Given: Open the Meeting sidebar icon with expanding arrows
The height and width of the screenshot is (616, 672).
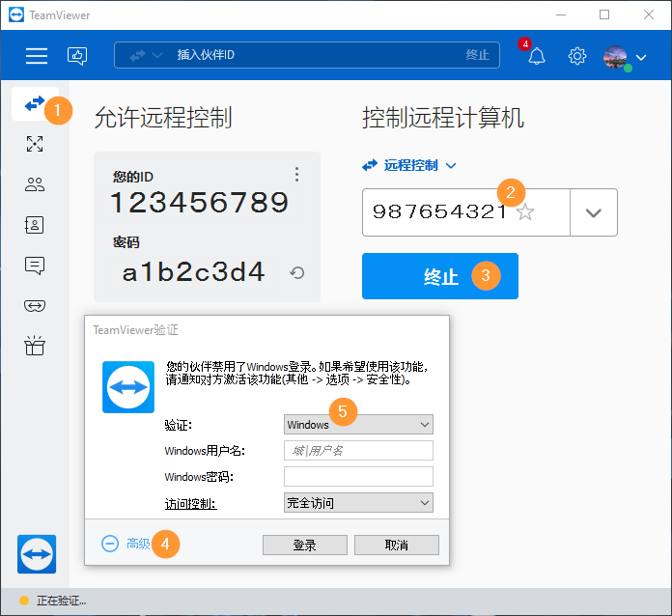Looking at the screenshot, I should (35, 144).
